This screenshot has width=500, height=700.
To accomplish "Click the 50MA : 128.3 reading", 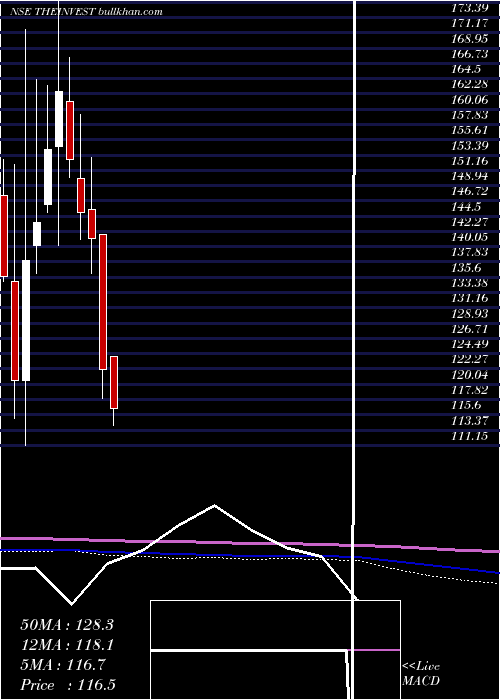I will point(67,625).
